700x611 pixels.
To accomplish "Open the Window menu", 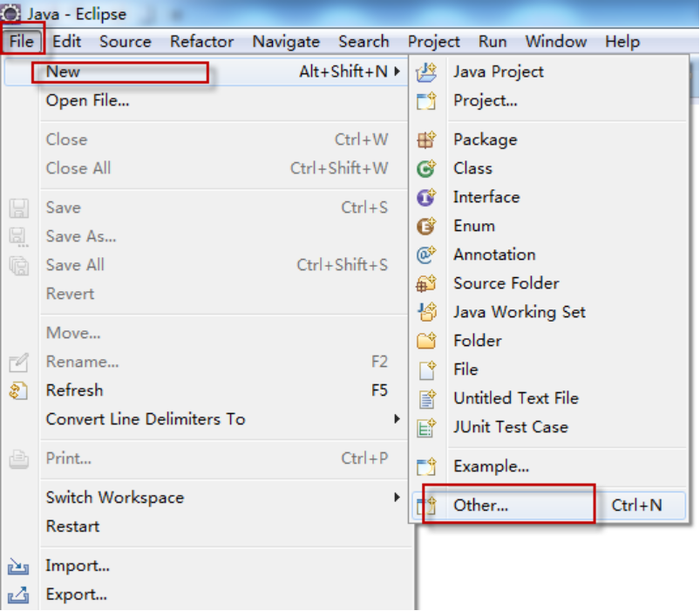I will [x=556, y=42].
